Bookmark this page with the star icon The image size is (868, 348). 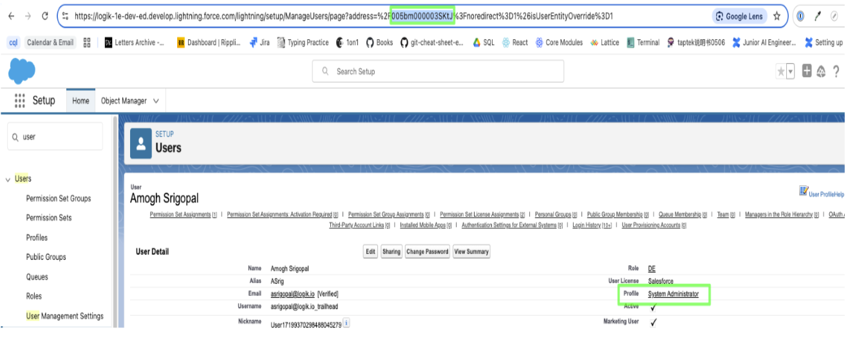point(777,16)
